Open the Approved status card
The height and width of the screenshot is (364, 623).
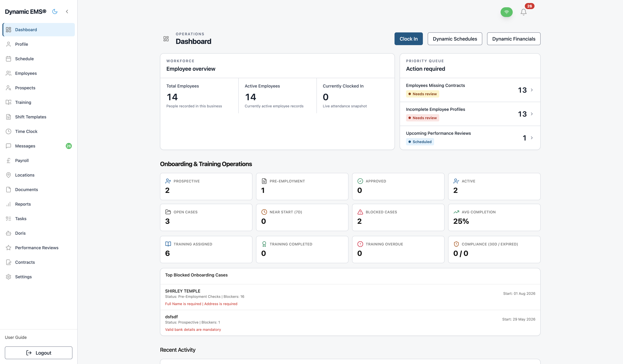398,187
